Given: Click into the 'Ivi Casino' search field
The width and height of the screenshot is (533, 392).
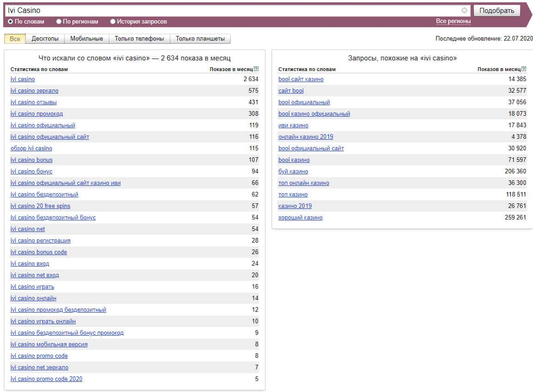Looking at the screenshot, I should point(231,11).
